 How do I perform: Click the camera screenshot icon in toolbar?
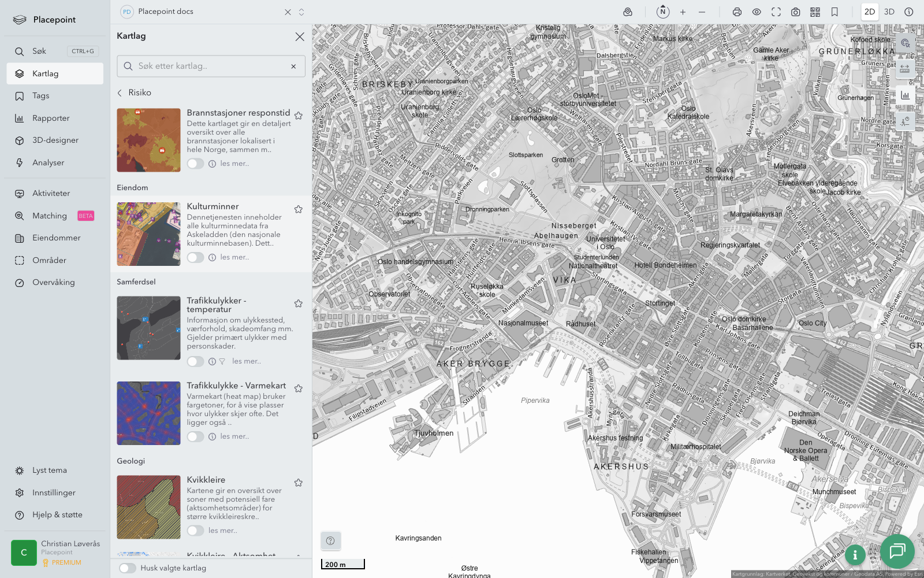click(795, 12)
